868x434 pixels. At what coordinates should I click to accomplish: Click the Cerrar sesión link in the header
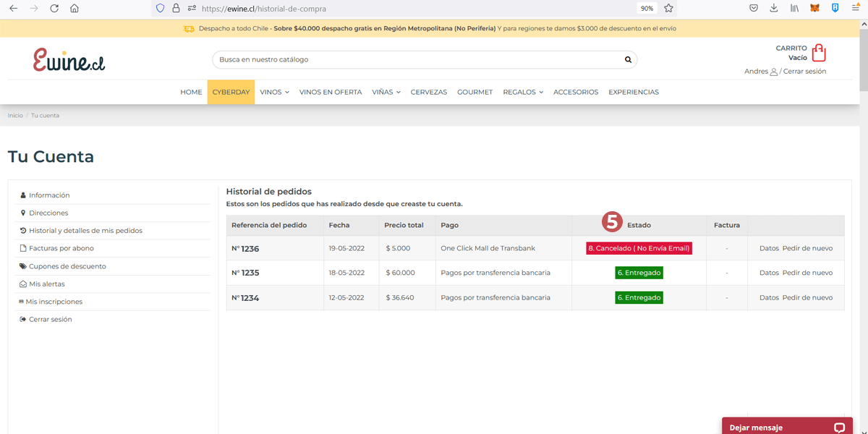pyautogui.click(x=804, y=71)
